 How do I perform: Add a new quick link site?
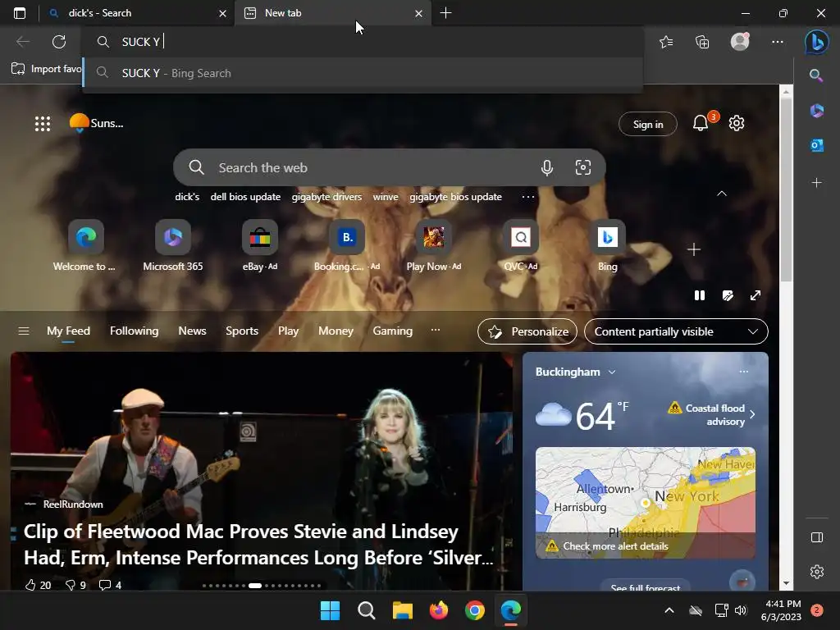[x=694, y=249]
